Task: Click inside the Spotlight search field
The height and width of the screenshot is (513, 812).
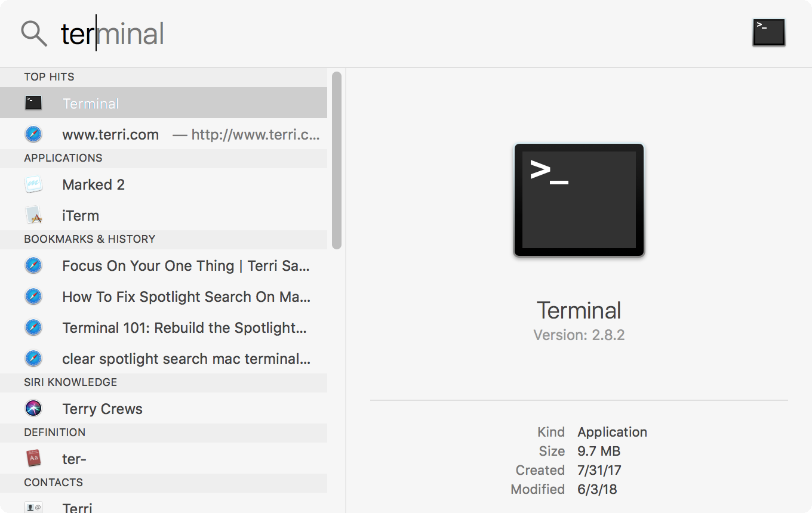Action: click(x=179, y=34)
